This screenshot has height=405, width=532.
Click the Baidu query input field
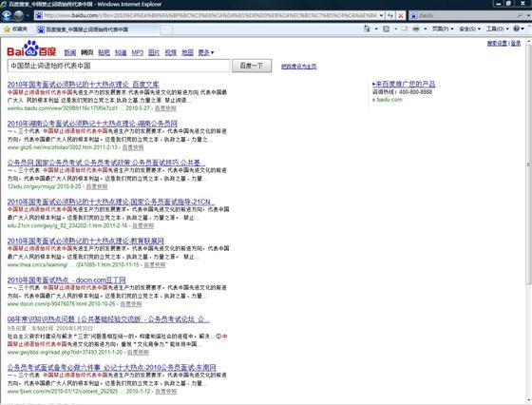[x=119, y=66]
